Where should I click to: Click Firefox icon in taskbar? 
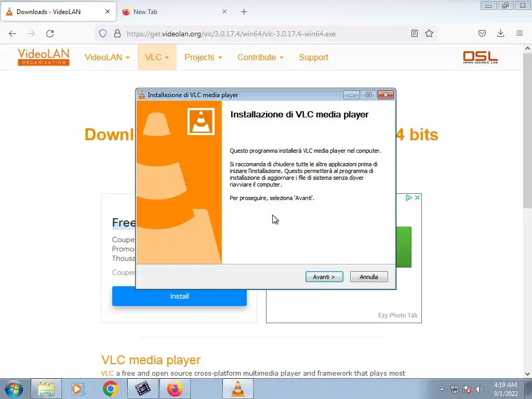(x=175, y=389)
